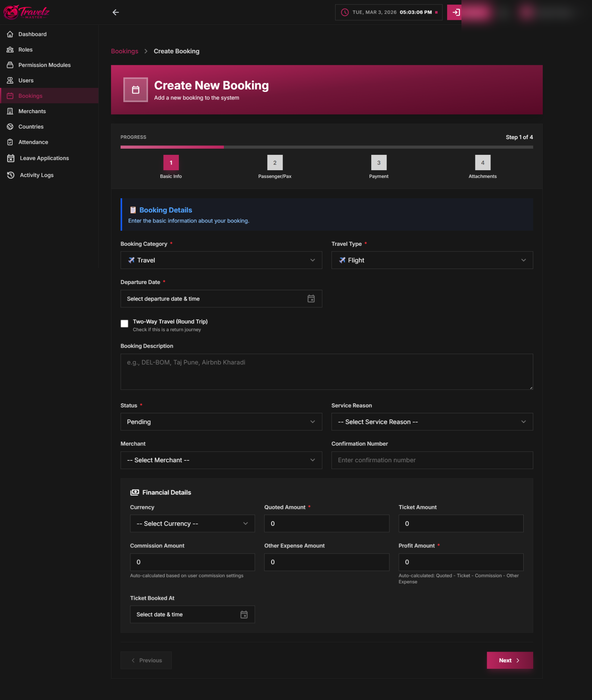This screenshot has width=592, height=700.
Task: Click the Financial Details money icon
Action: tap(135, 492)
